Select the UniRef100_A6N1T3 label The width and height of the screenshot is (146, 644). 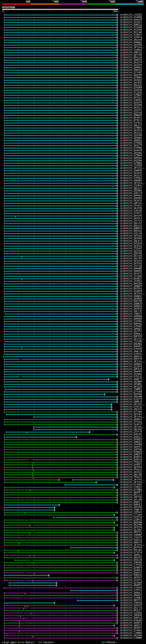point(131,379)
